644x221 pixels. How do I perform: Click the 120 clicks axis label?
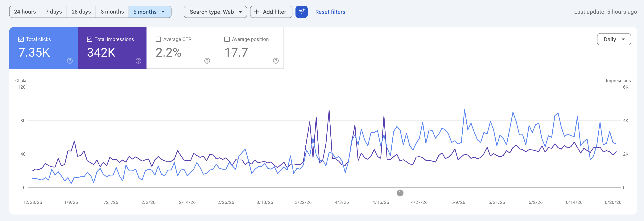point(22,87)
